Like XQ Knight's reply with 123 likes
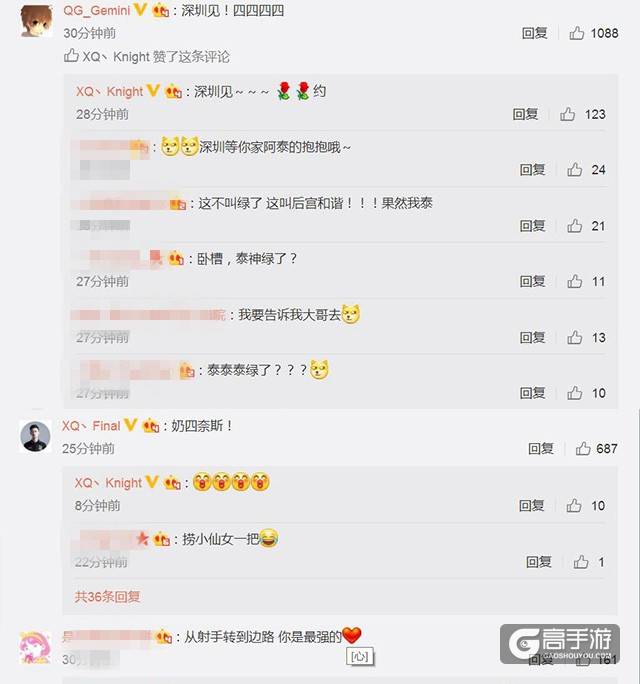The image size is (640, 684). [567, 114]
